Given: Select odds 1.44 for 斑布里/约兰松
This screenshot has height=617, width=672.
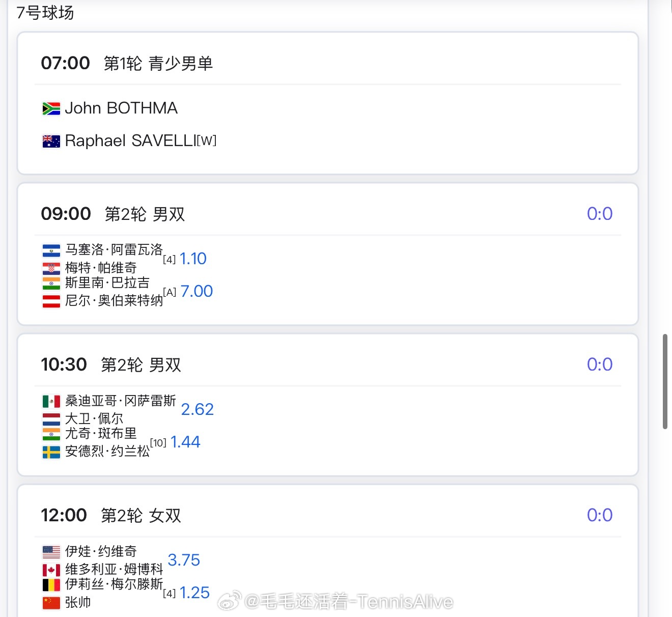Looking at the screenshot, I should point(185,442).
